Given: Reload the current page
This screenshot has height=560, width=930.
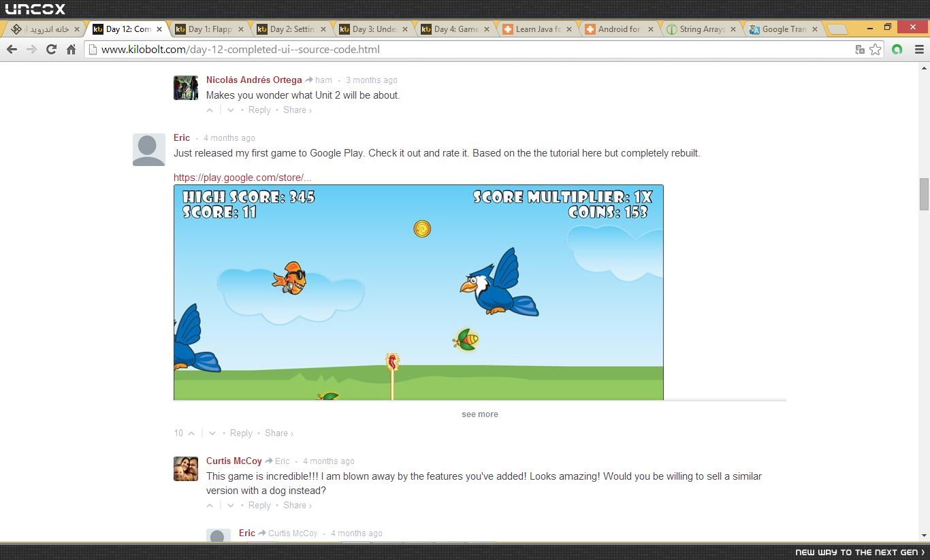Looking at the screenshot, I should click(51, 49).
